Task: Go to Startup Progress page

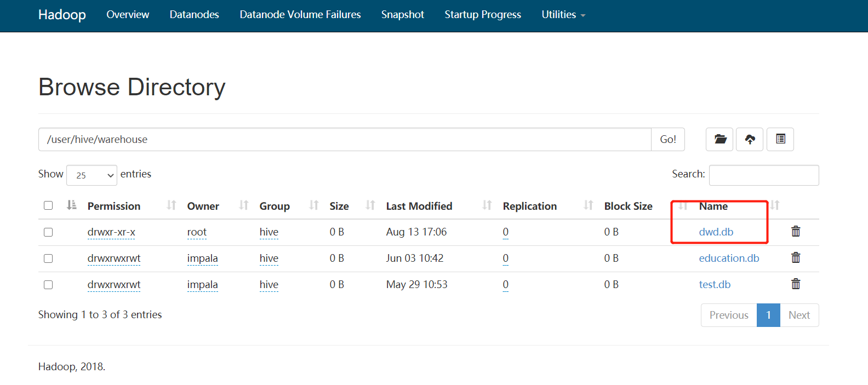Action: click(x=482, y=15)
